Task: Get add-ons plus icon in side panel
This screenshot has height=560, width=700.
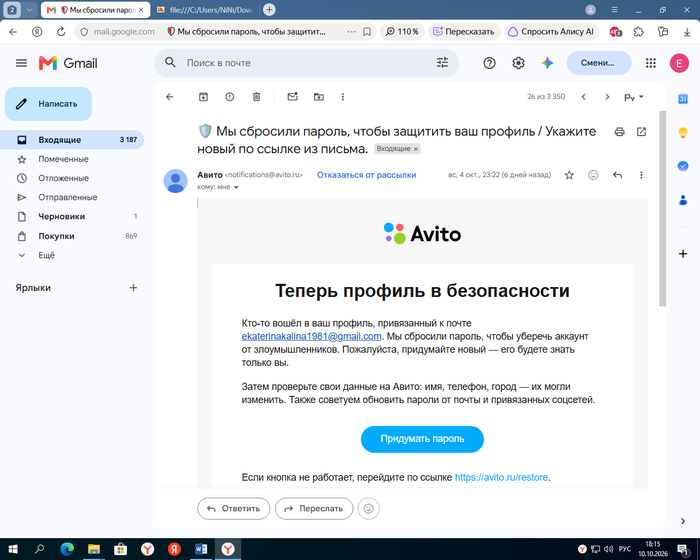Action: pos(683,254)
